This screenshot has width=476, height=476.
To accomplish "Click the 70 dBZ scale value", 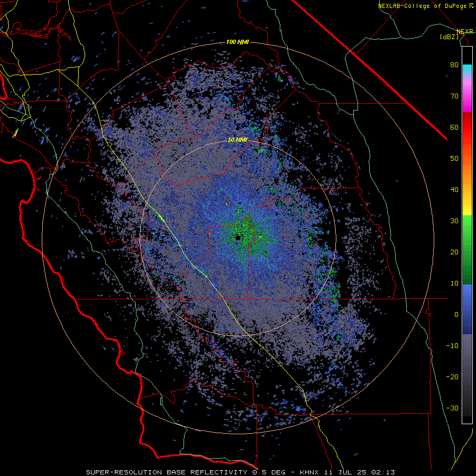I will tap(454, 96).
